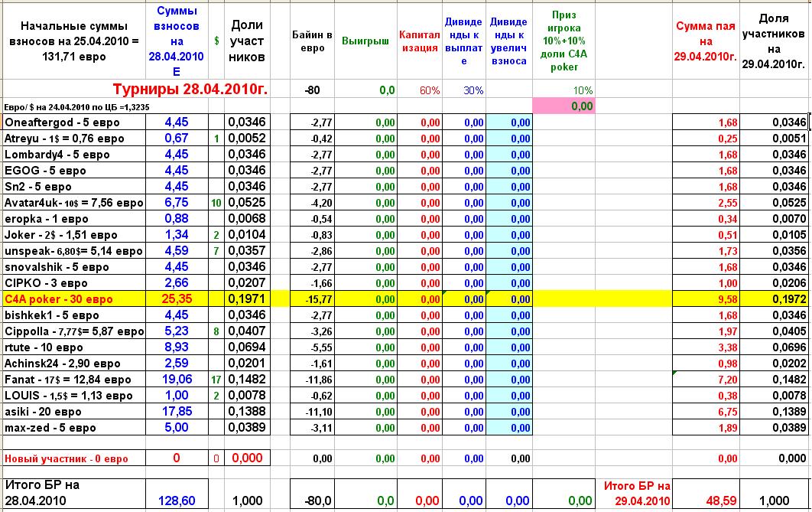Screen dimensions: 812x512
Task: Select asiki's buy-in value -11,10
Action: (x=312, y=412)
